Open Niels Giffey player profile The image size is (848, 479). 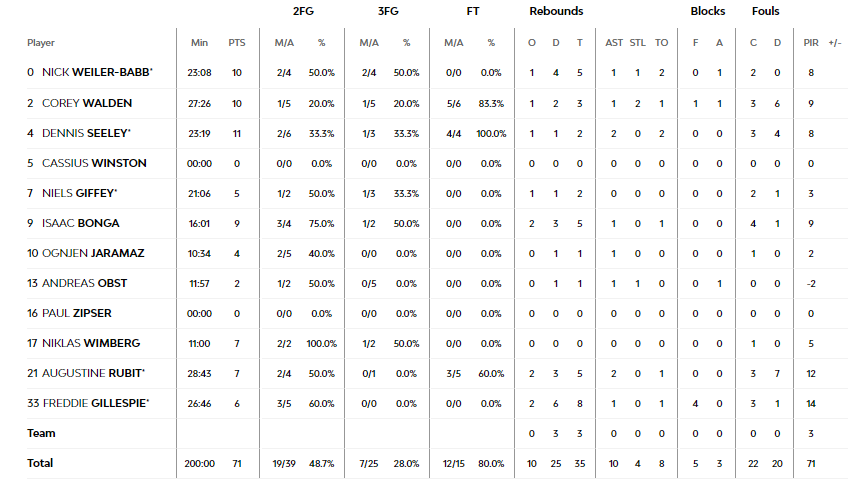tap(80, 193)
